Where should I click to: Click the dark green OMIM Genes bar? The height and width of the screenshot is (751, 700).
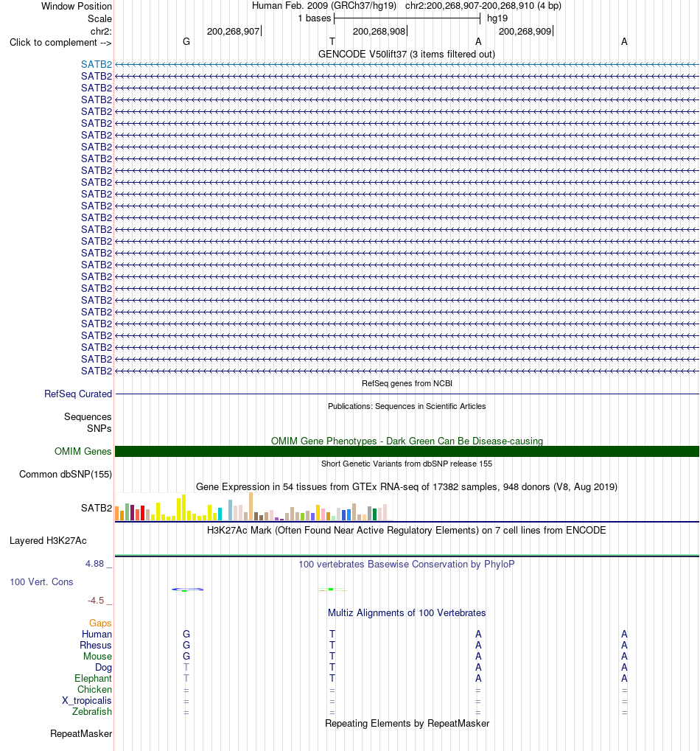click(407, 451)
